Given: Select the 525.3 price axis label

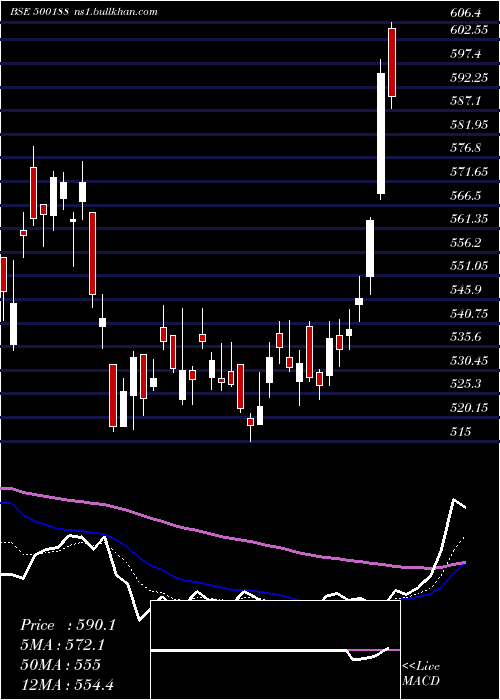Looking at the screenshot, I should [466, 383].
